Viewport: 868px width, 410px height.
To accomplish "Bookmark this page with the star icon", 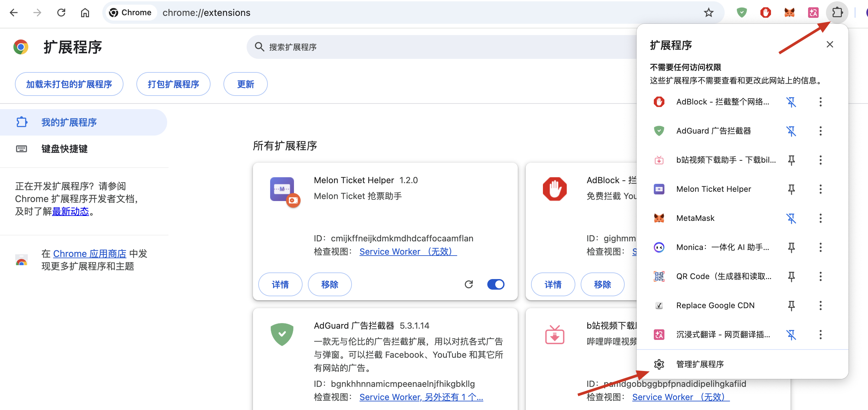I will pos(708,13).
